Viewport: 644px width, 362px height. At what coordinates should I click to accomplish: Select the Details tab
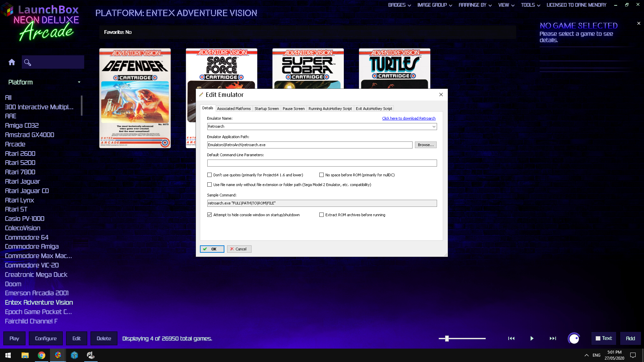(x=208, y=108)
